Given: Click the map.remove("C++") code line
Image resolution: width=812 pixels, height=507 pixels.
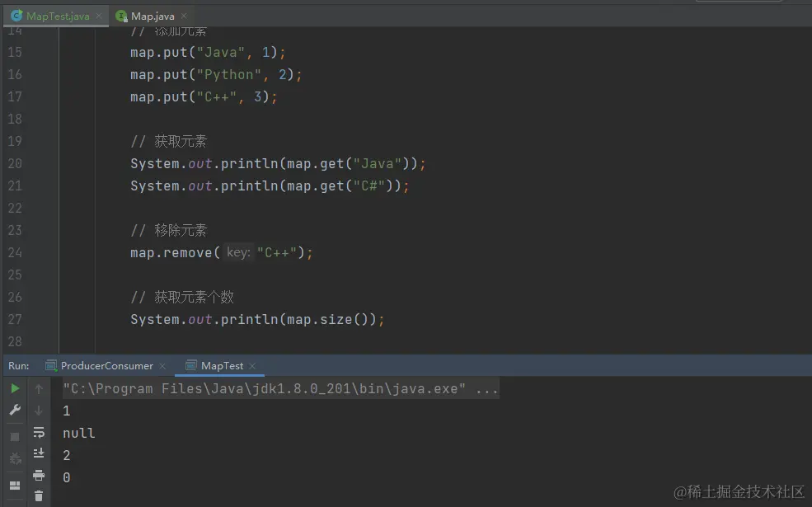Looking at the screenshot, I should tap(221, 253).
